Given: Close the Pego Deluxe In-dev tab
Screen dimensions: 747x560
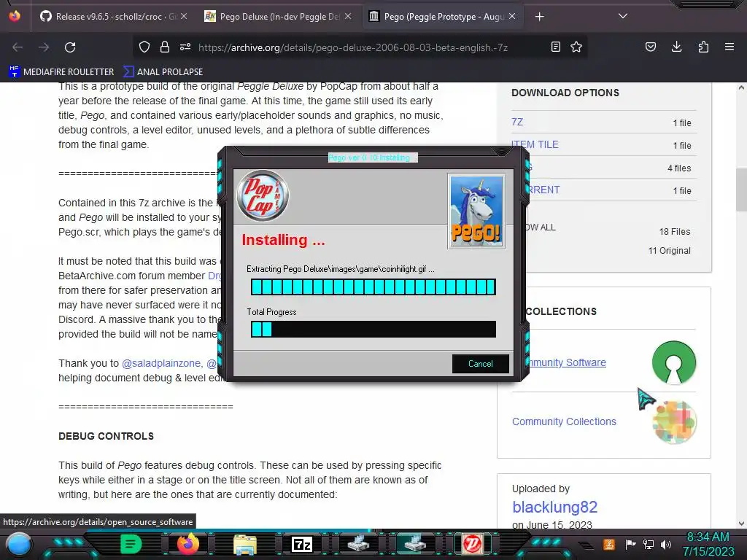Looking at the screenshot, I should pyautogui.click(x=348, y=16).
